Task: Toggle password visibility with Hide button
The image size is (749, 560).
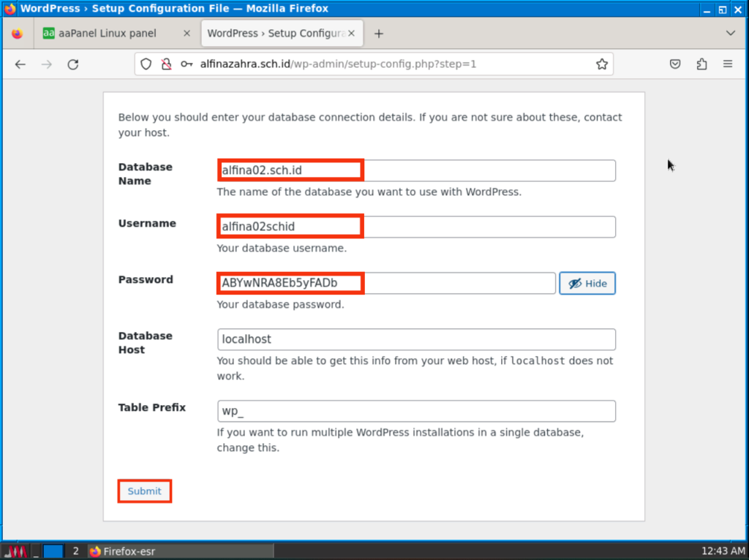Action: click(587, 284)
